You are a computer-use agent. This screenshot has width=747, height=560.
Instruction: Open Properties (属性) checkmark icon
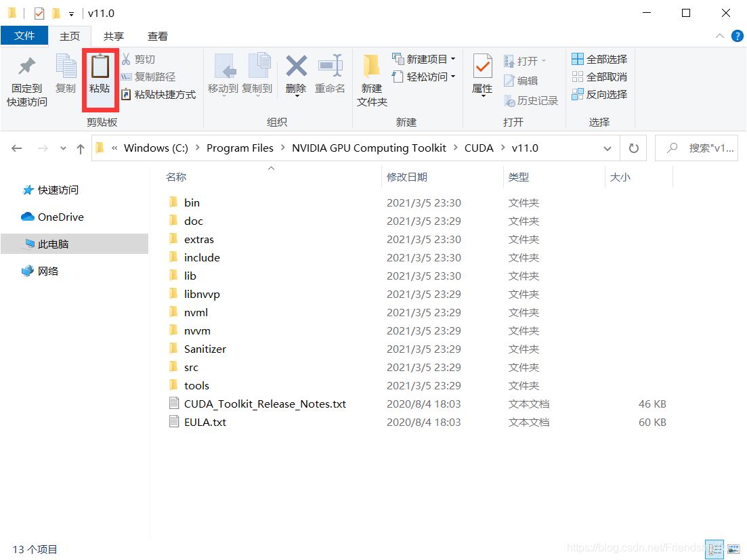click(482, 68)
